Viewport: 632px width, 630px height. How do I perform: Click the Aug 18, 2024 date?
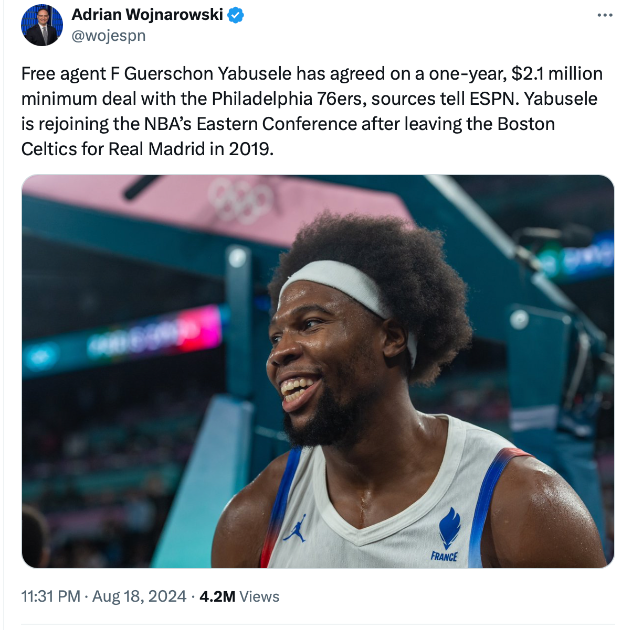[138, 596]
